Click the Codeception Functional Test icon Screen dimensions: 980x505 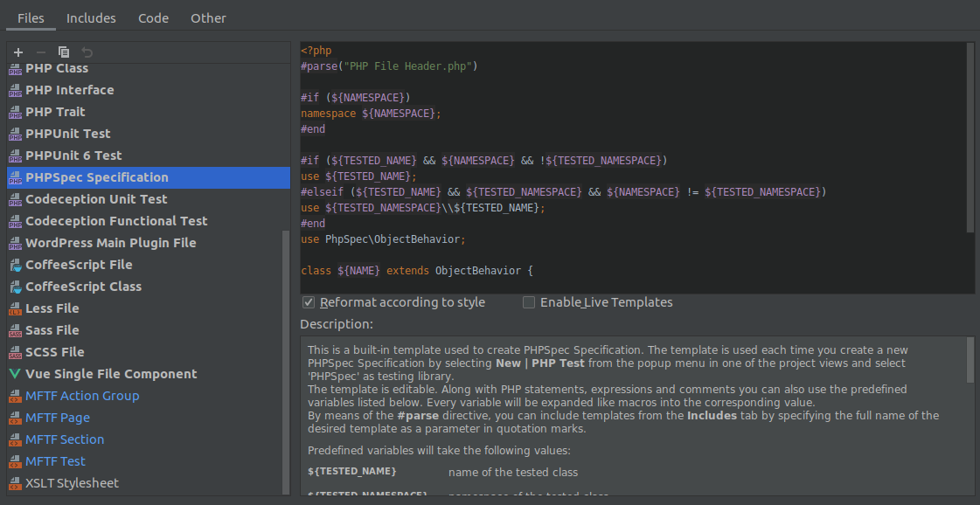tap(15, 222)
